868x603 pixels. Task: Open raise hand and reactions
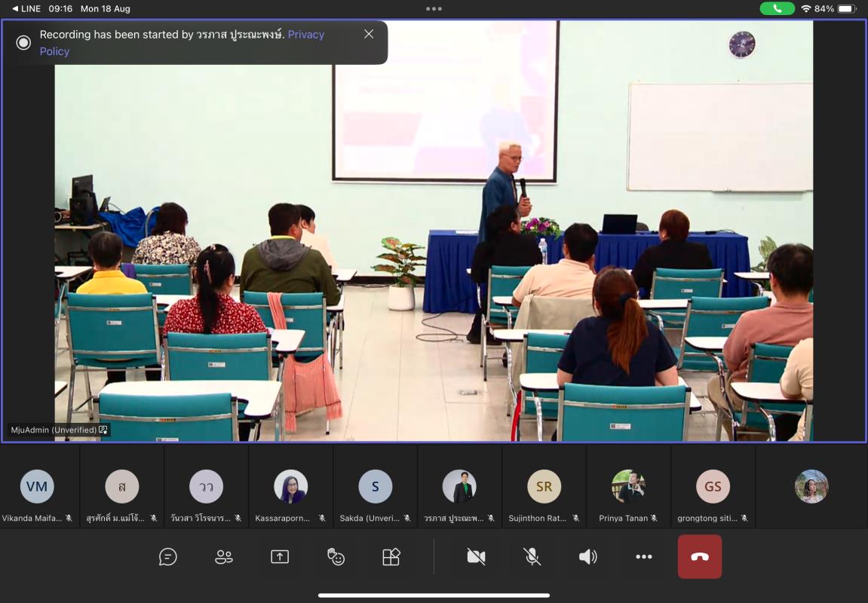click(336, 557)
